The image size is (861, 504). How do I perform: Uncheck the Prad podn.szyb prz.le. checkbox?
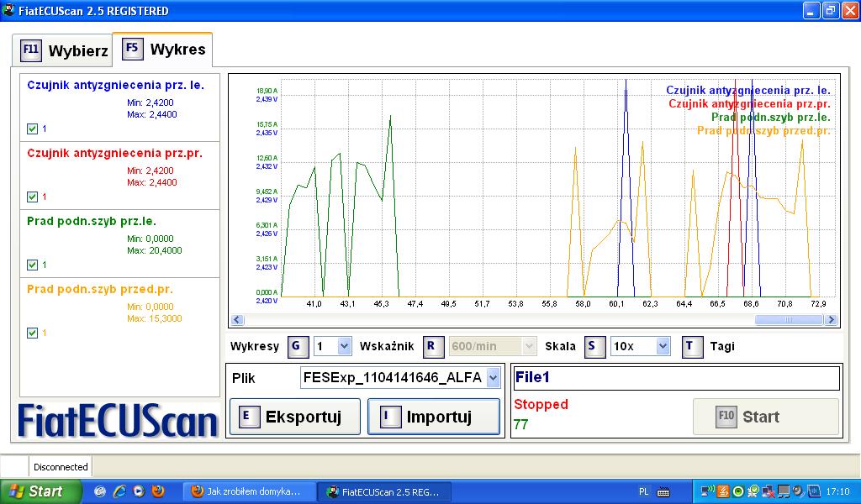[x=33, y=265]
